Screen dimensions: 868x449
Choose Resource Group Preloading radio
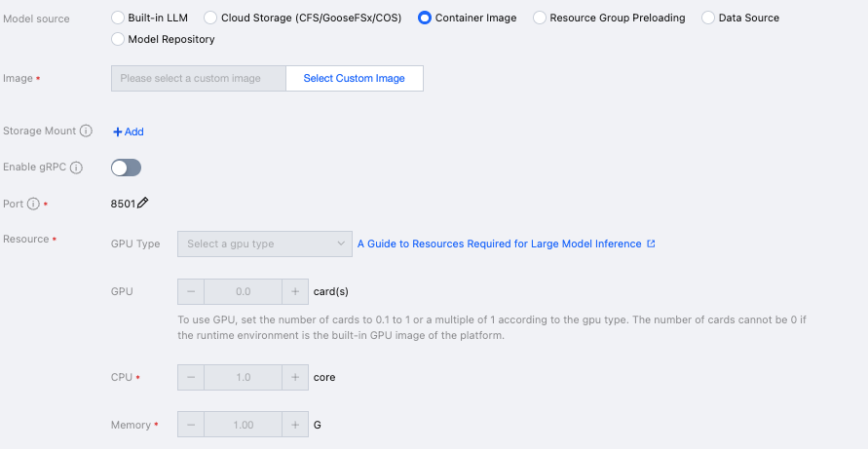pyautogui.click(x=541, y=18)
